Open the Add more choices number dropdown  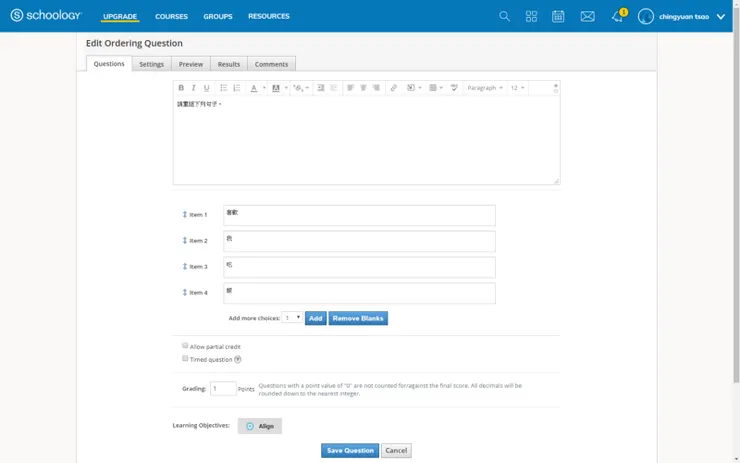[292, 318]
